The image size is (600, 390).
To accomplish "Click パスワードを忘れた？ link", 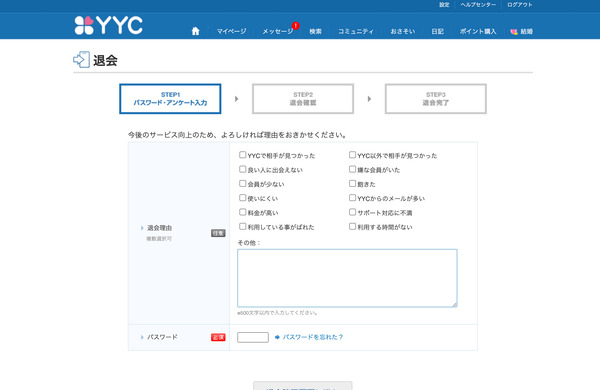I will (313, 337).
